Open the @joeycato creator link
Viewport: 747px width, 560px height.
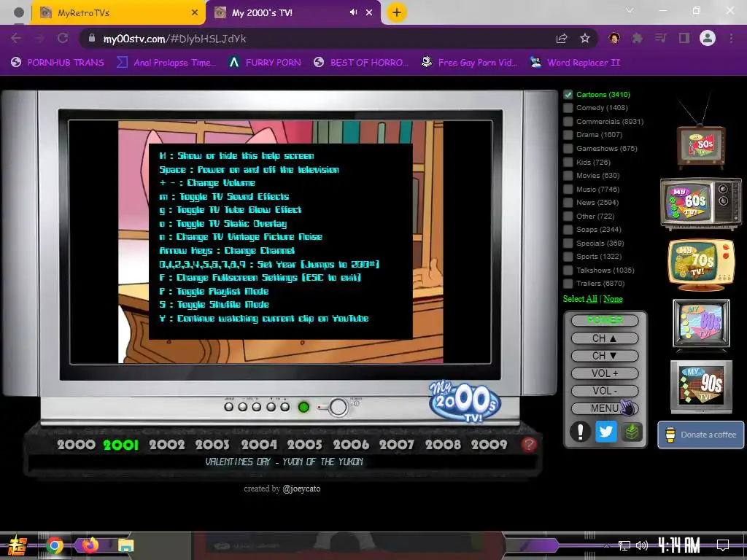point(301,489)
